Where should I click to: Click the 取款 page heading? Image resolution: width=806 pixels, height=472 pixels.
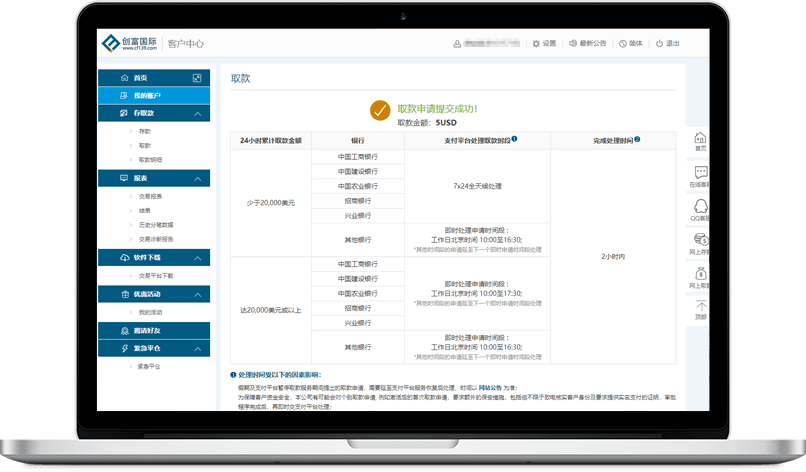pyautogui.click(x=241, y=79)
